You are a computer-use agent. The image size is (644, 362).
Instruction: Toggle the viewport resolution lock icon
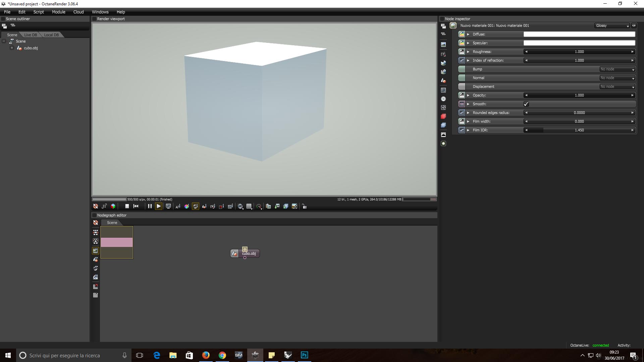[304, 206]
